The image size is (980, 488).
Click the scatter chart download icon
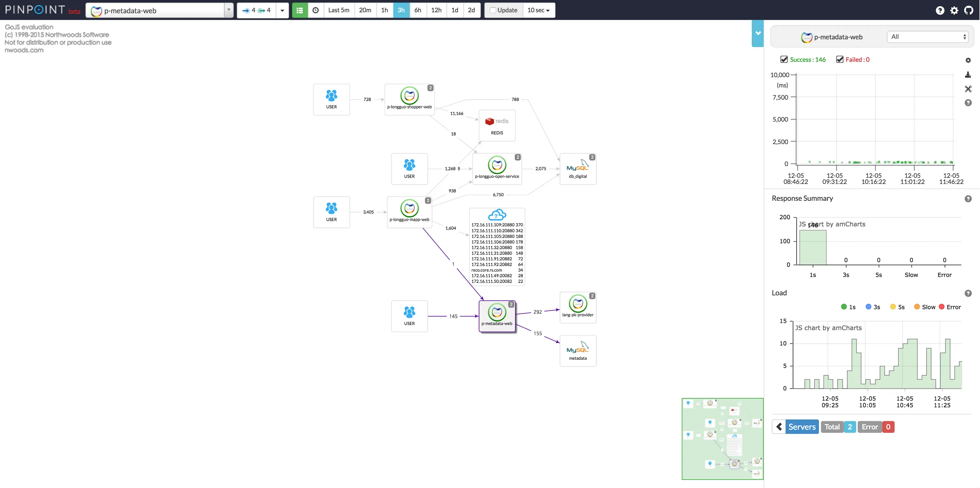tap(968, 75)
